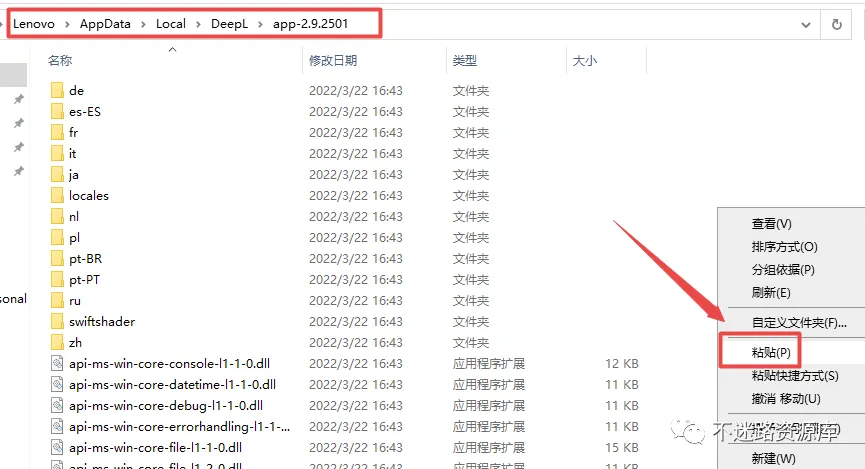Click the locales folder name

(89, 195)
